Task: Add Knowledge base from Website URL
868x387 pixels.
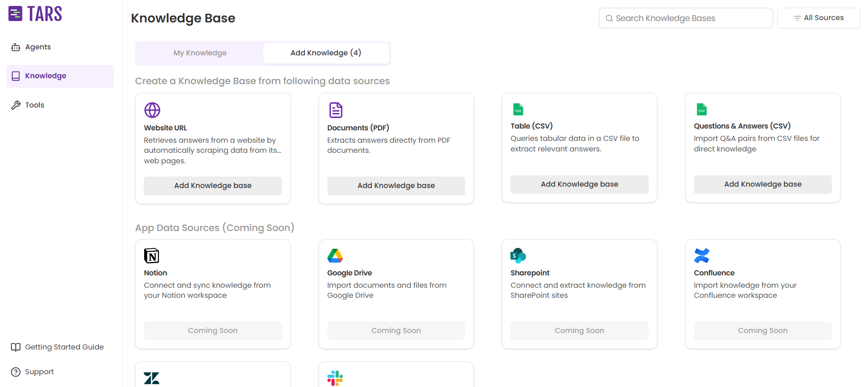Action: click(x=212, y=186)
